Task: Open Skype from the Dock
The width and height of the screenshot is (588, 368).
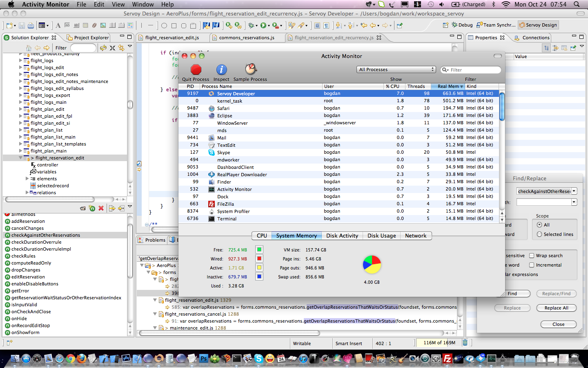Action: click(x=259, y=359)
